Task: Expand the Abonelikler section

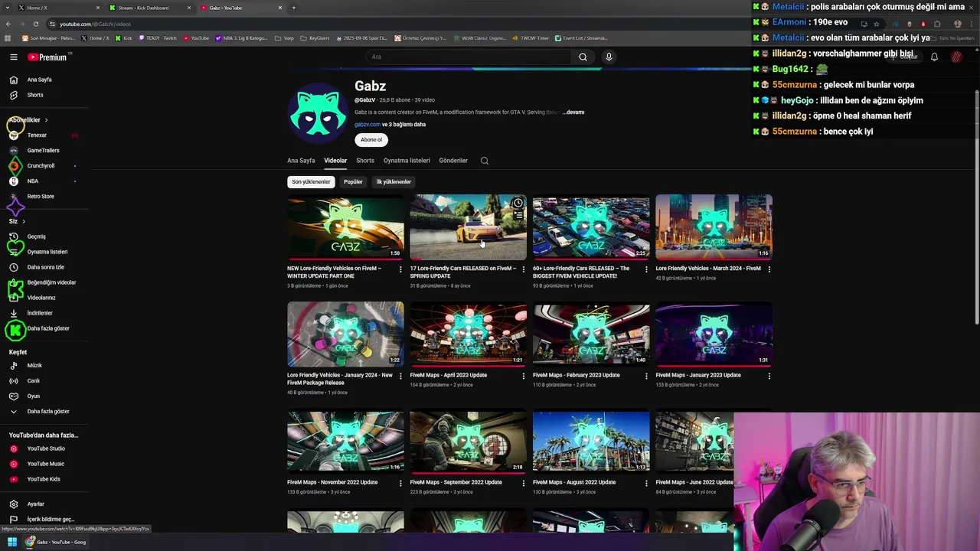Action: coord(29,120)
